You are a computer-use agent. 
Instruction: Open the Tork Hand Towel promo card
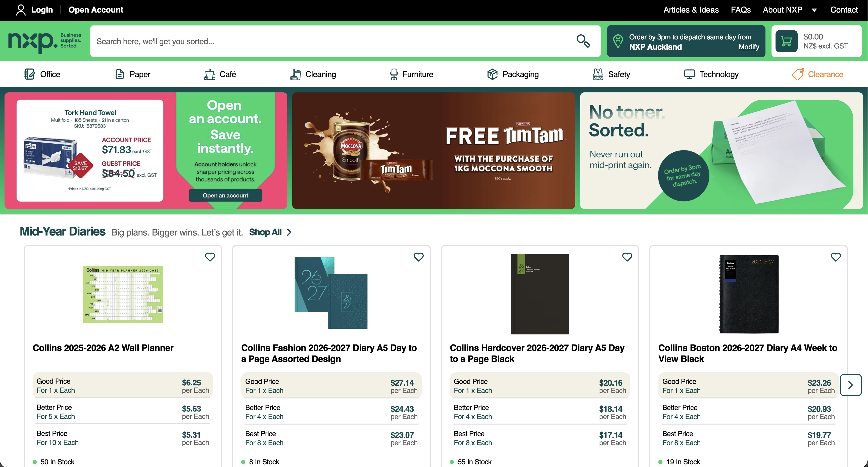pos(90,150)
